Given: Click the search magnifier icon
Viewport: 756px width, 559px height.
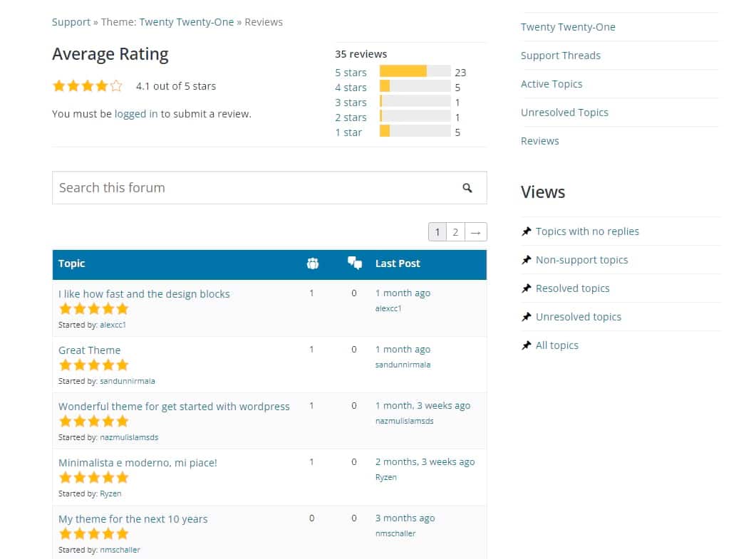Looking at the screenshot, I should click(468, 187).
